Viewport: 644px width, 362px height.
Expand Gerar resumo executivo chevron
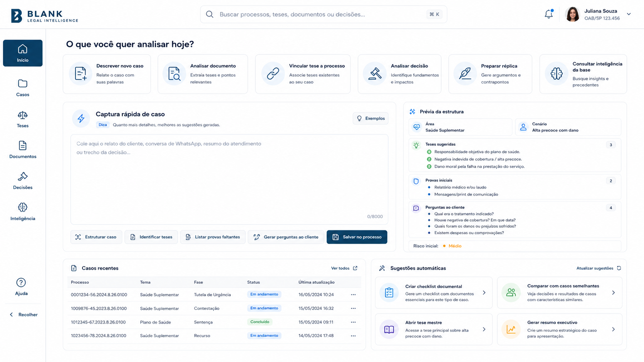[x=614, y=329]
